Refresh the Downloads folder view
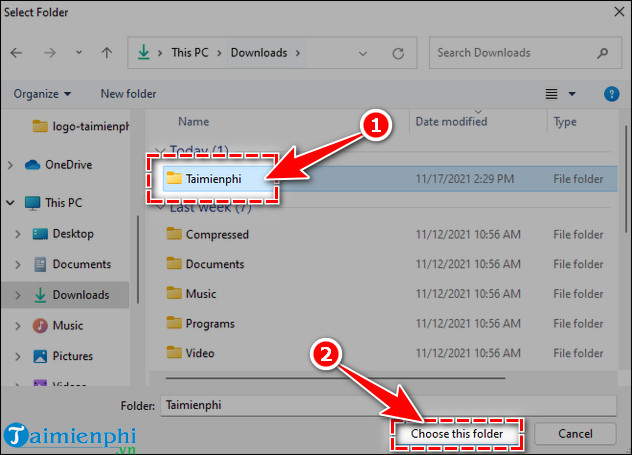This screenshot has height=455, width=632. (x=399, y=53)
